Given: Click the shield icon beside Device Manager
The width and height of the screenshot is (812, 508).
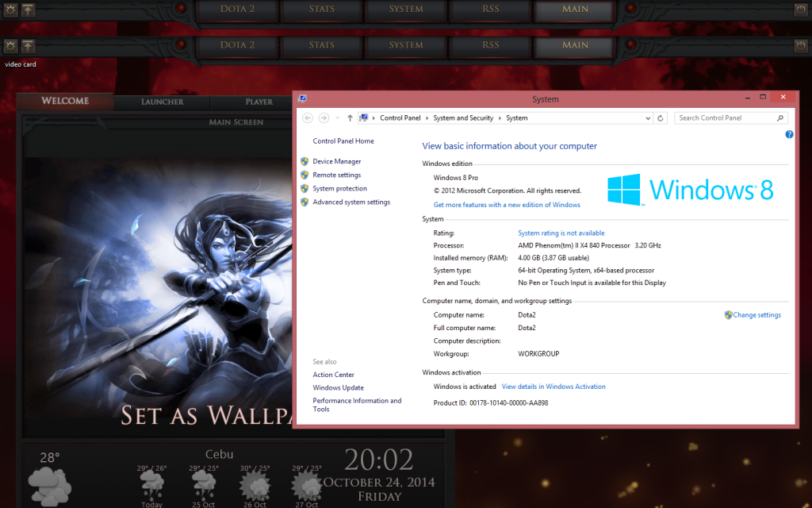Looking at the screenshot, I should point(304,162).
